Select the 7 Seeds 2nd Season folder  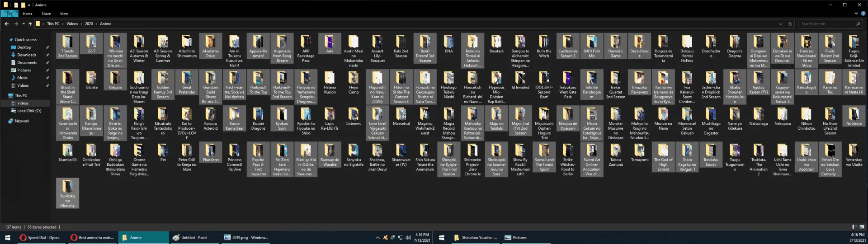[x=68, y=46]
